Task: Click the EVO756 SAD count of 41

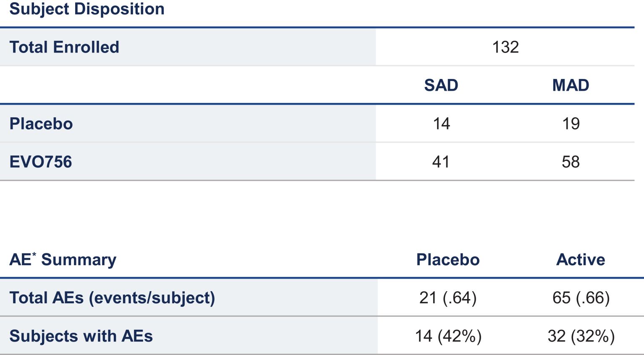Action: pos(441,162)
